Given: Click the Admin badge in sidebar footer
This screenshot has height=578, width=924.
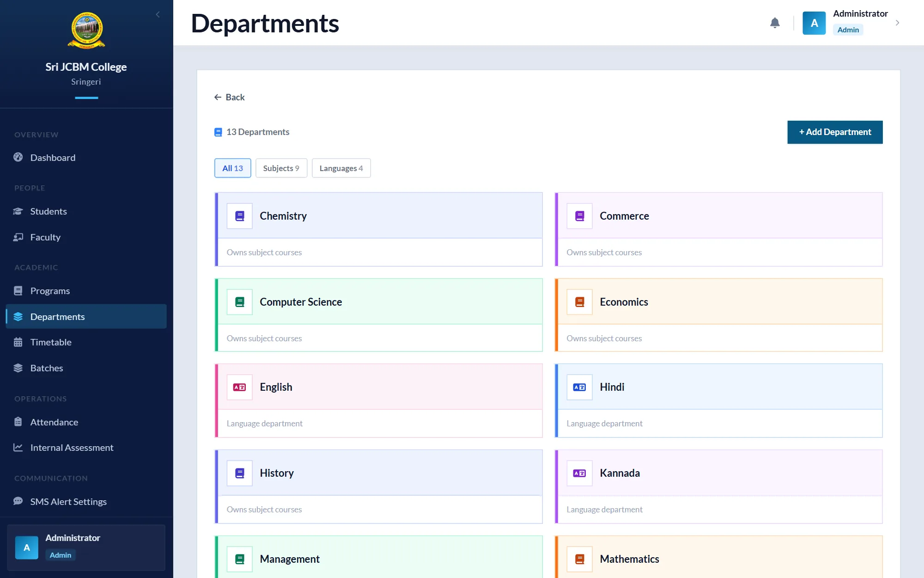Looking at the screenshot, I should [61, 555].
